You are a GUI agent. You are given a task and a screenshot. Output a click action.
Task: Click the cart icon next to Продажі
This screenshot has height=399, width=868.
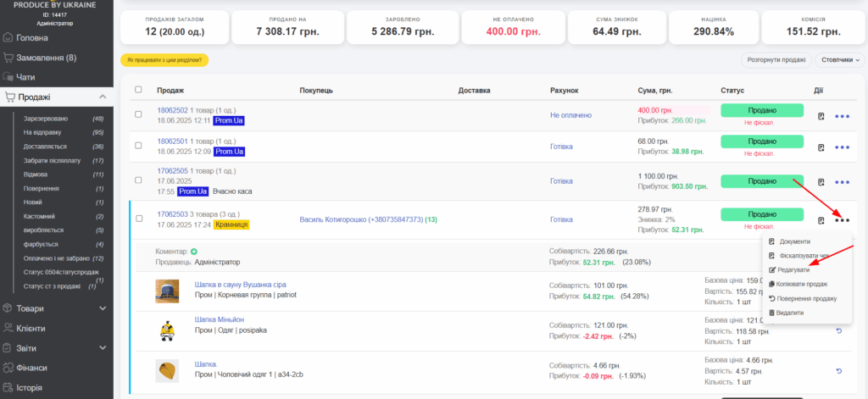click(10, 97)
